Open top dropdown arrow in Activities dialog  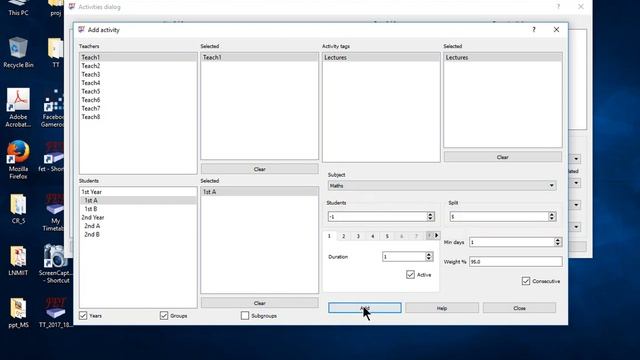[x=576, y=159]
